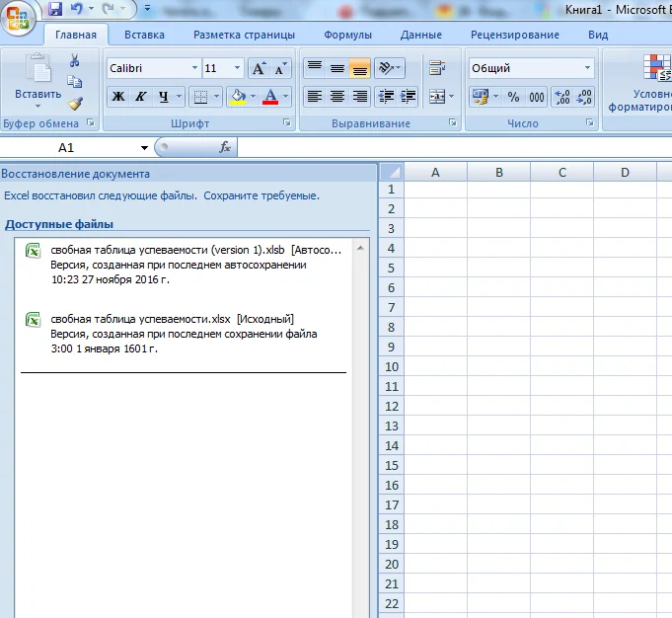Click the Format Painter brush icon
672x618 pixels.
75,103
